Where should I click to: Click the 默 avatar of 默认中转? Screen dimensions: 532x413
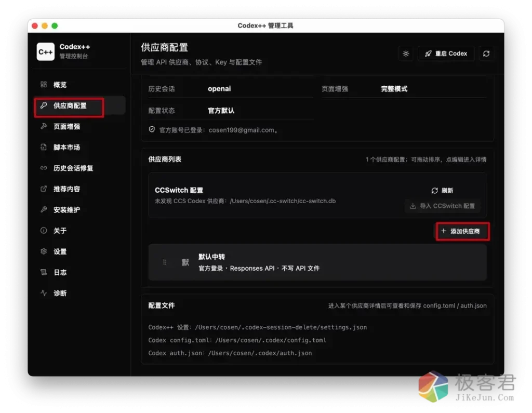(x=185, y=262)
